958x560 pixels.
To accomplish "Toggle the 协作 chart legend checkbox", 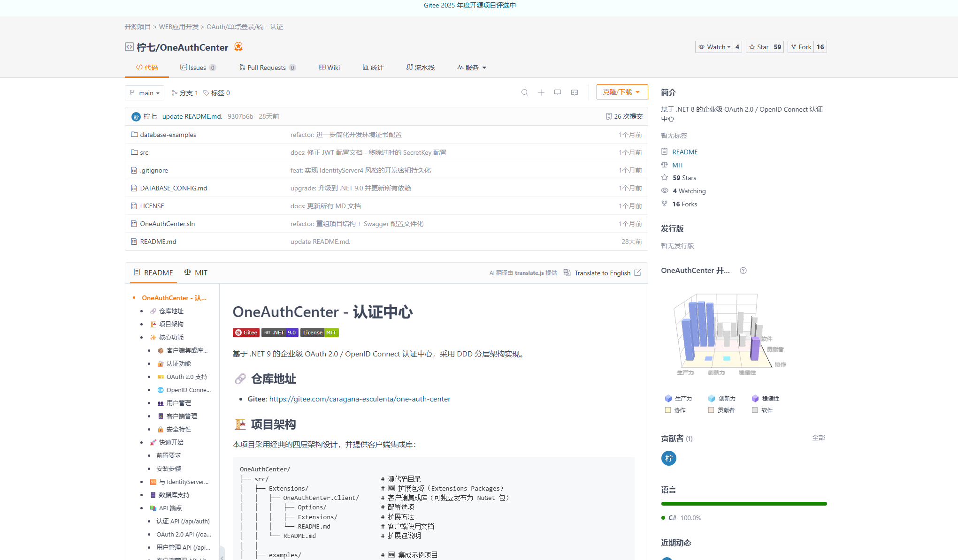I will pyautogui.click(x=668, y=410).
